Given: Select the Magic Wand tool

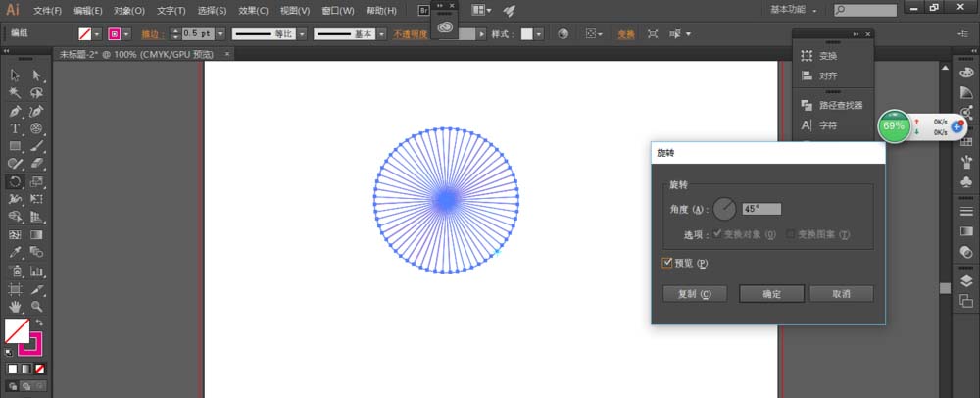Looking at the screenshot, I should [x=15, y=93].
